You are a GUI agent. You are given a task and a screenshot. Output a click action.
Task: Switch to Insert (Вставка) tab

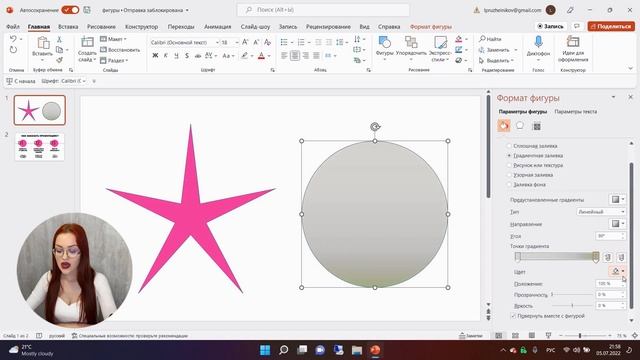point(68,27)
